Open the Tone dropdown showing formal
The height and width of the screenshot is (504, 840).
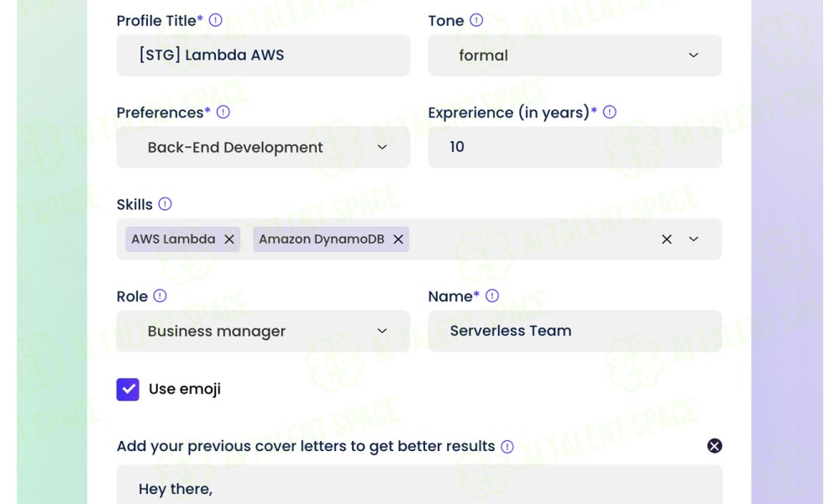[575, 55]
